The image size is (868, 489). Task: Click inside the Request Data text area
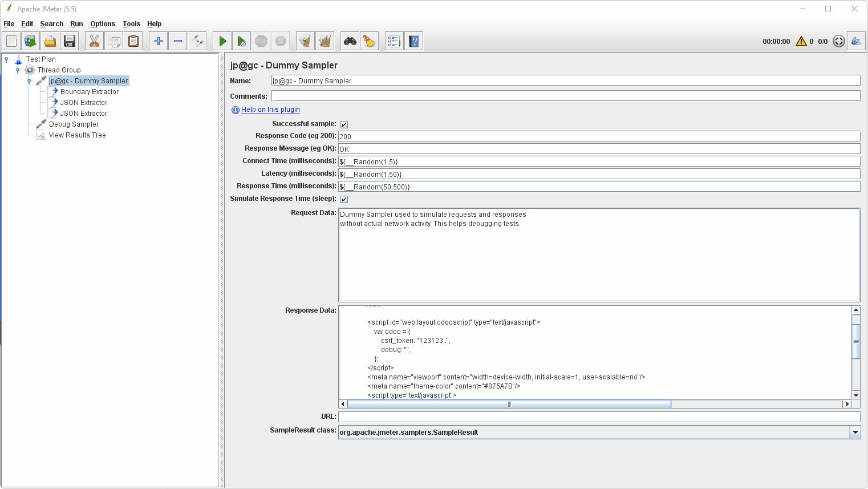tap(599, 255)
